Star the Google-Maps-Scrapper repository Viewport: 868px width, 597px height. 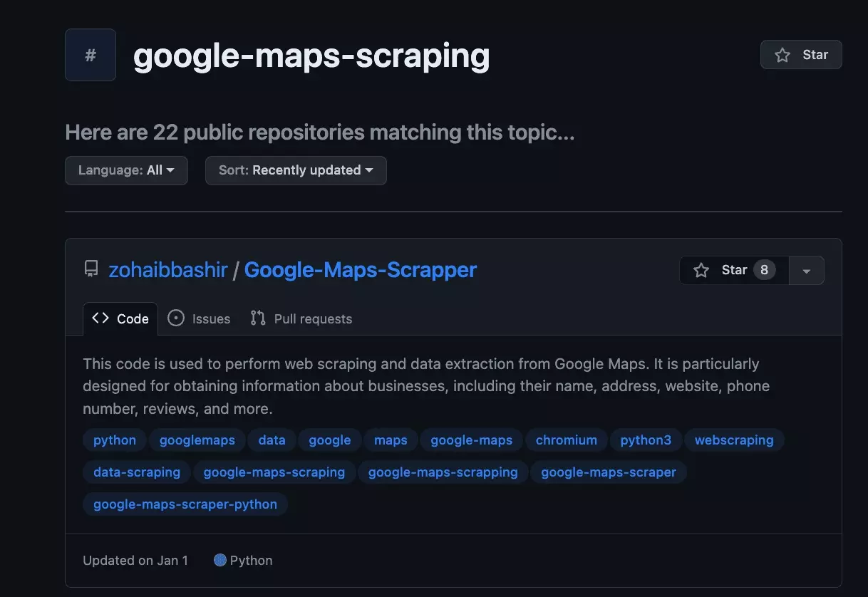pos(734,270)
